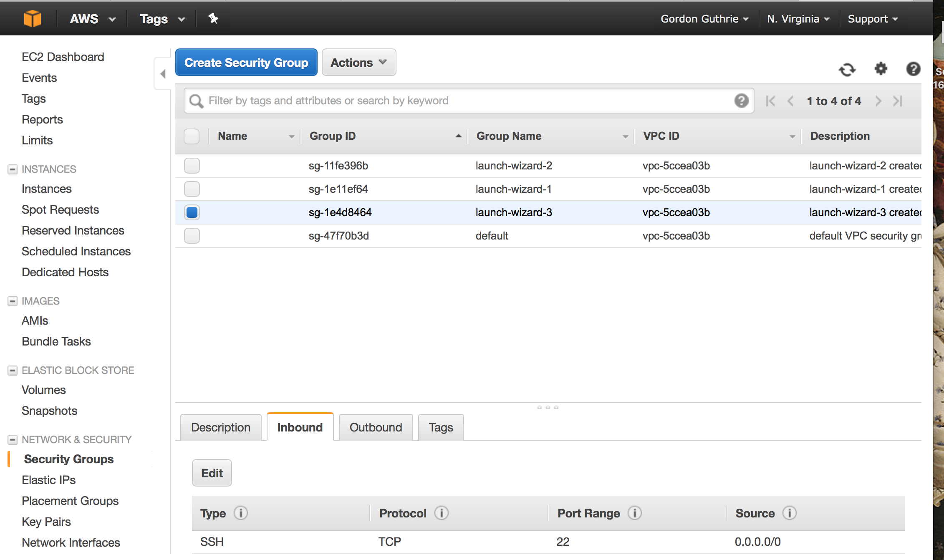The image size is (944, 560).
Task: Select the launch-wizard-2 row checkbox
Action: tap(192, 166)
